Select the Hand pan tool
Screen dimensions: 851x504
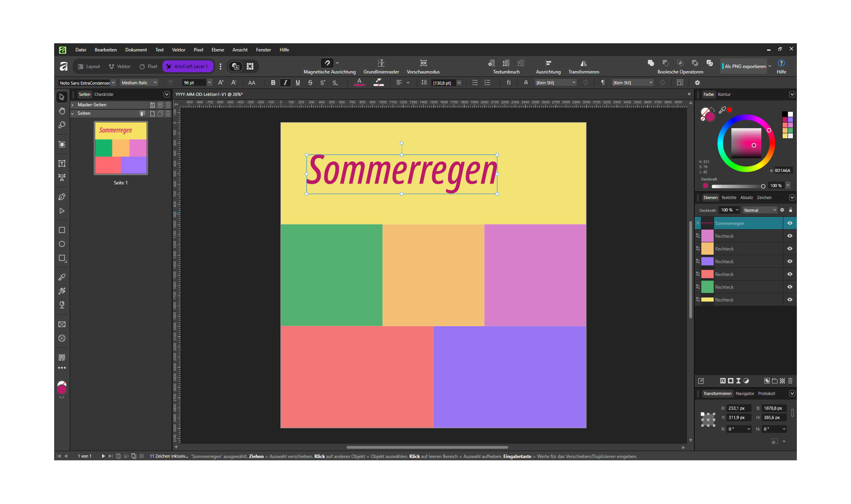click(62, 111)
